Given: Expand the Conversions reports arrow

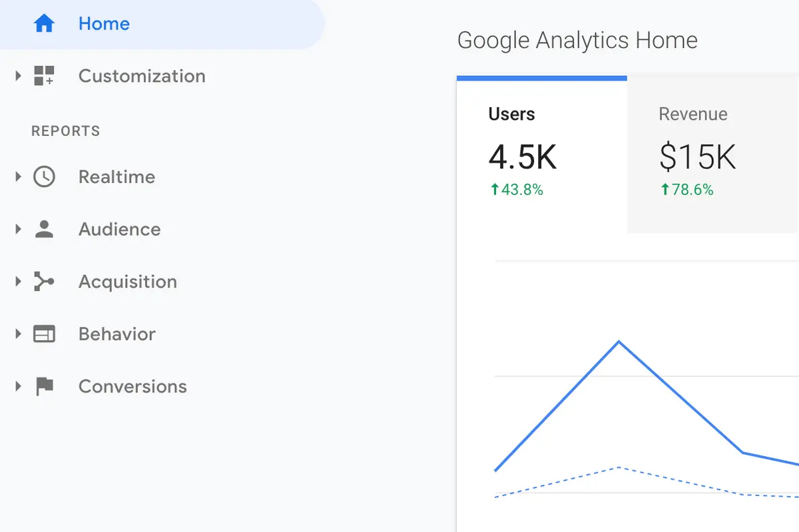Looking at the screenshot, I should point(18,387).
